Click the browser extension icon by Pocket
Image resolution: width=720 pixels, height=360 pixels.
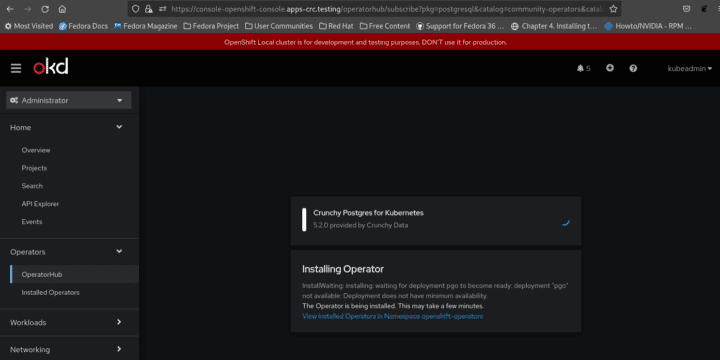point(704,9)
